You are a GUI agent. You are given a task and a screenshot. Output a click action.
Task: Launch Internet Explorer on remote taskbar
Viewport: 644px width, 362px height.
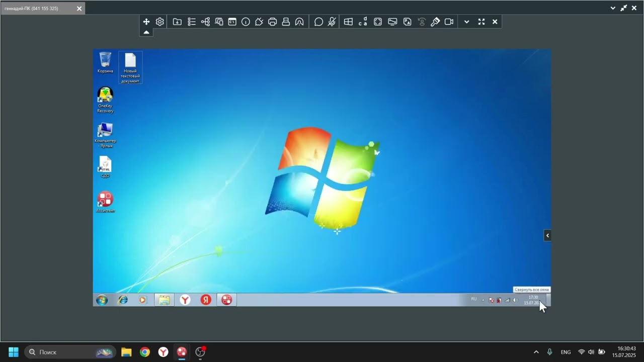tap(122, 300)
